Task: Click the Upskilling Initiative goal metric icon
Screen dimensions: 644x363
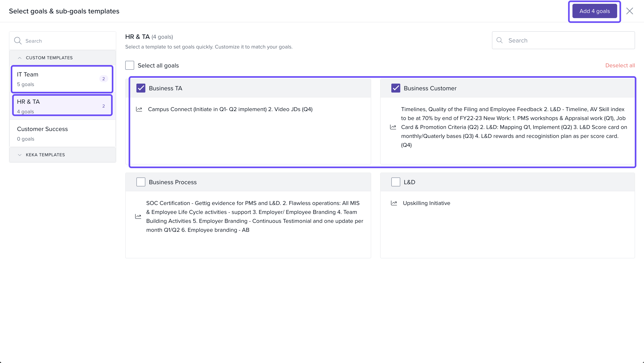Action: 394,203
